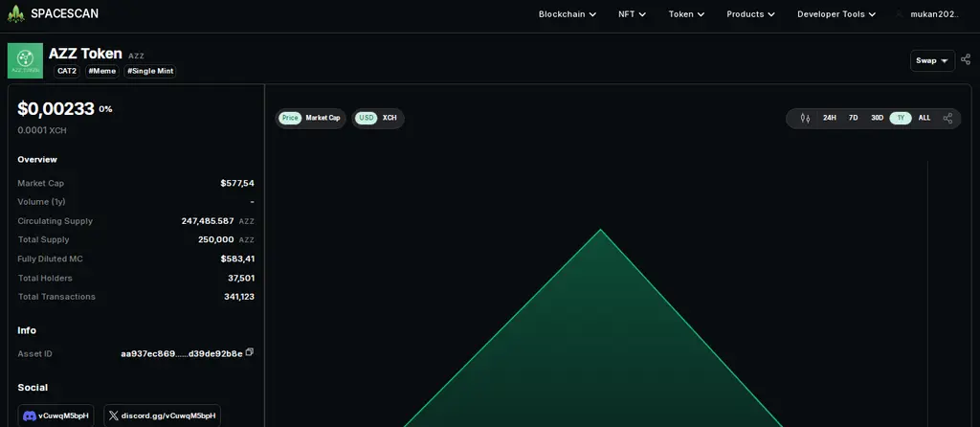Click the SPACESCAN brand name
Screen dimensions: 980x427
pyautogui.click(x=64, y=13)
